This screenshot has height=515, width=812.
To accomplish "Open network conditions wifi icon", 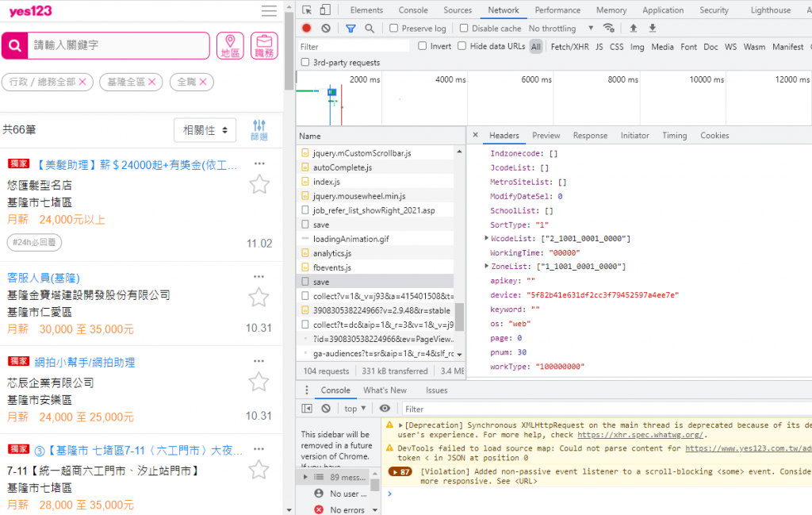I will [609, 28].
